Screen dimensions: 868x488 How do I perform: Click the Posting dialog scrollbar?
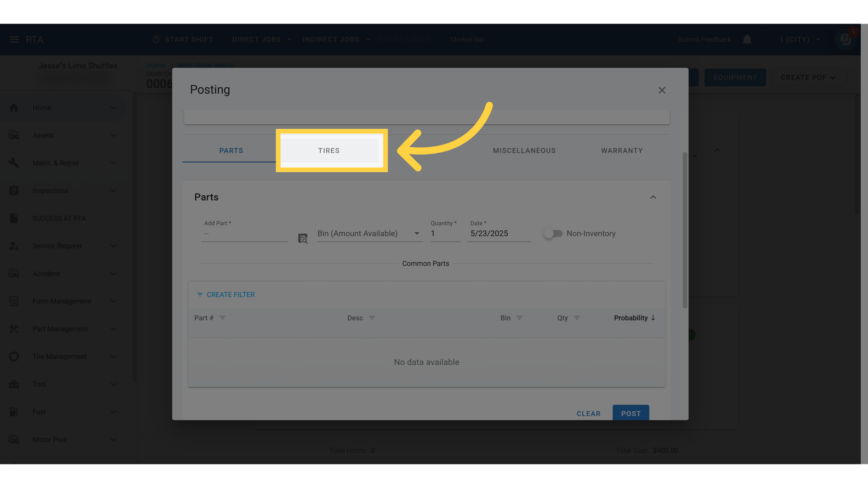(x=684, y=230)
